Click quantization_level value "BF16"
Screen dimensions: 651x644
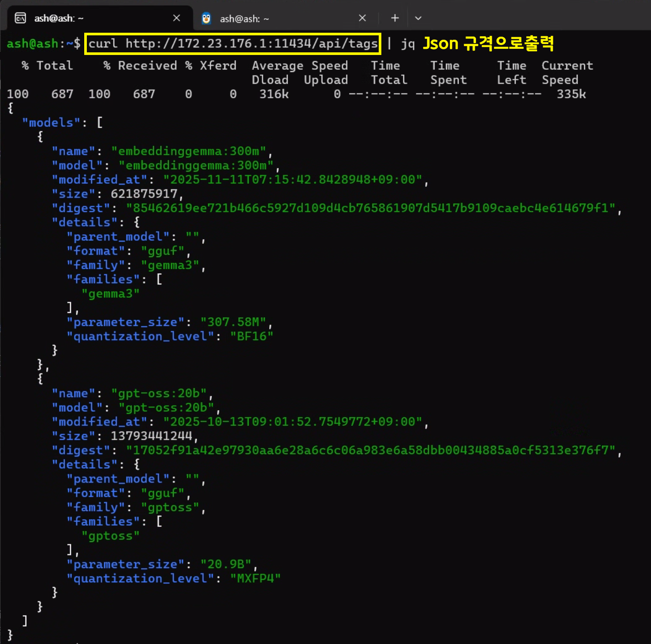(252, 336)
